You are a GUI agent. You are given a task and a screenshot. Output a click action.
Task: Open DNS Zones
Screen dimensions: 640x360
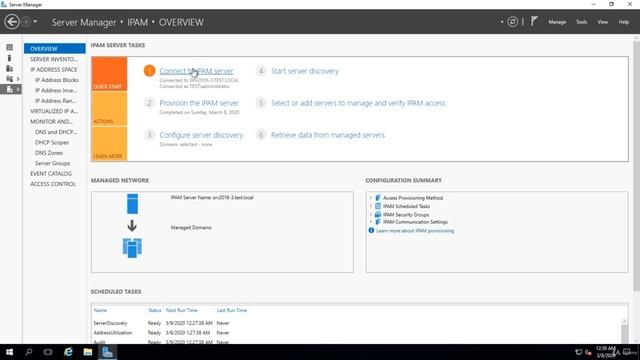(49, 153)
